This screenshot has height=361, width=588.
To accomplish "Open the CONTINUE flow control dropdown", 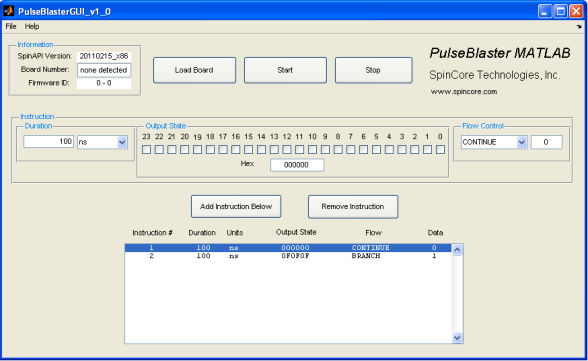I will pos(494,142).
